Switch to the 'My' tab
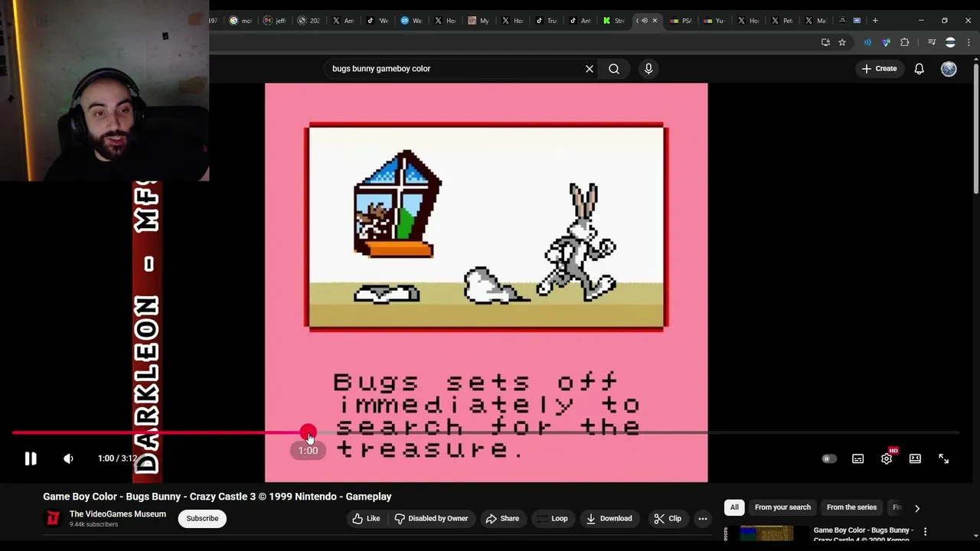This screenshot has width=980, height=551. click(x=479, y=21)
